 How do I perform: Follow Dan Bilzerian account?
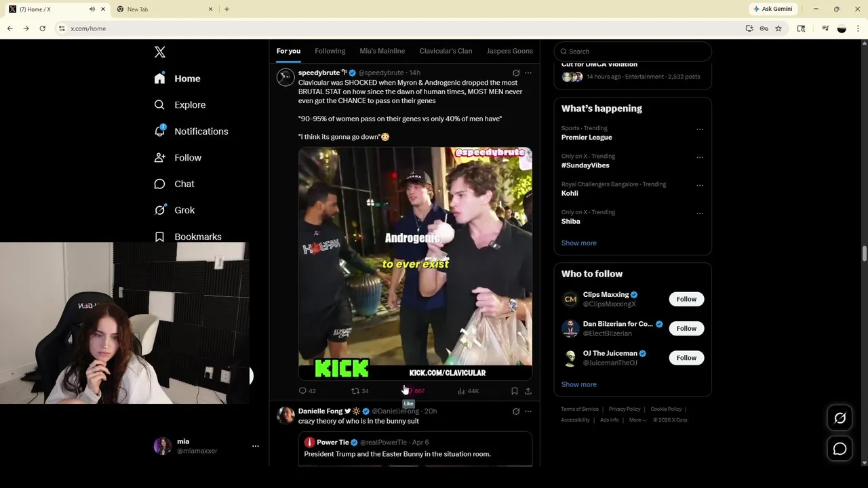coord(686,328)
